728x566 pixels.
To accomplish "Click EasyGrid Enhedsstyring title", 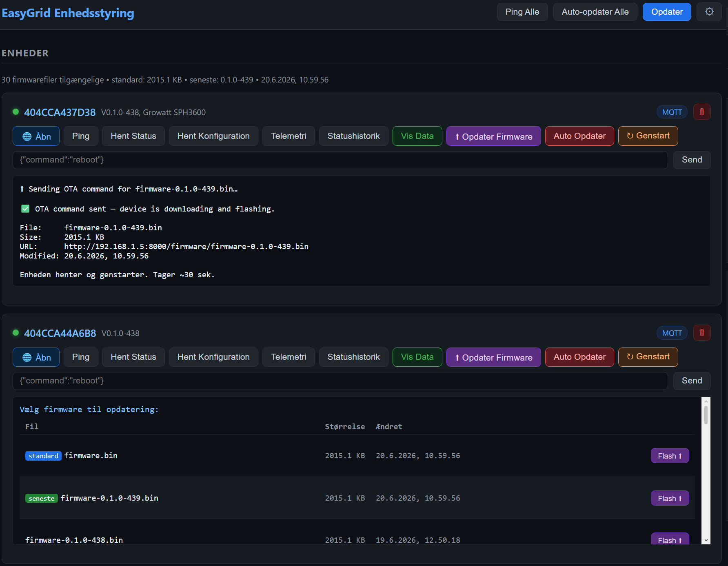I will 68,13.
